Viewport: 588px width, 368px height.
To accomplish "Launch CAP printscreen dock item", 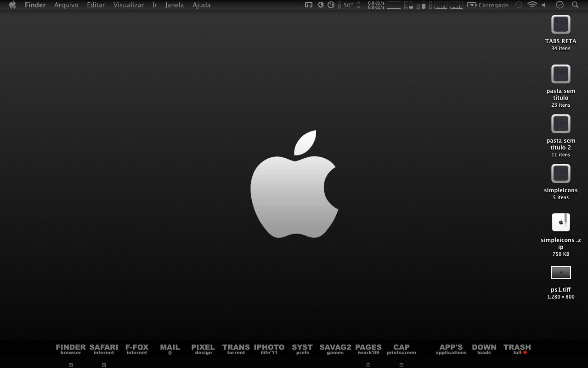I will (x=401, y=349).
